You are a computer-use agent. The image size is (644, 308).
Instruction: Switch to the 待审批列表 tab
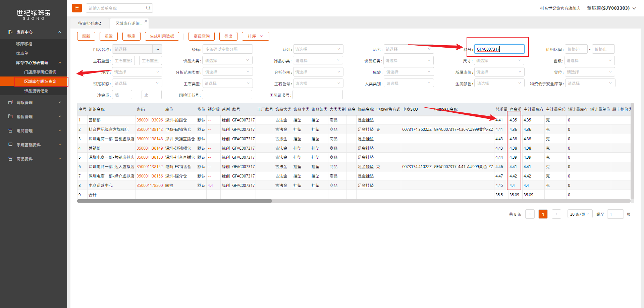(90, 23)
